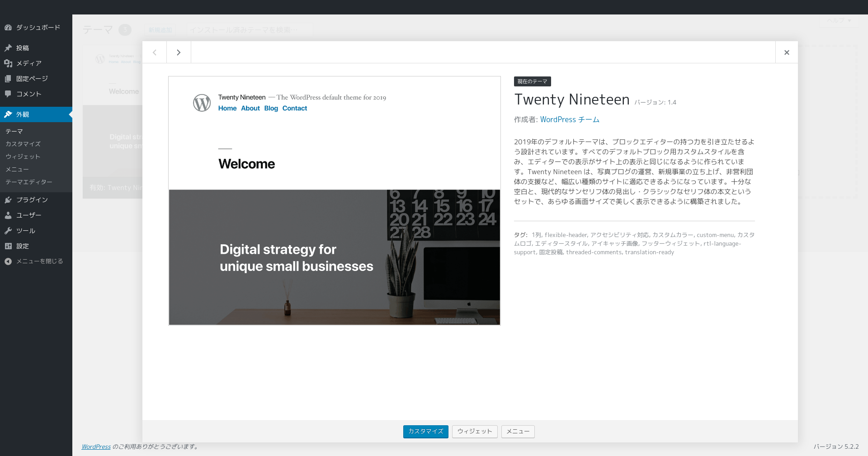868x456 pixels.
Task: Click the コメント speech bubble icon
Action: point(8,94)
